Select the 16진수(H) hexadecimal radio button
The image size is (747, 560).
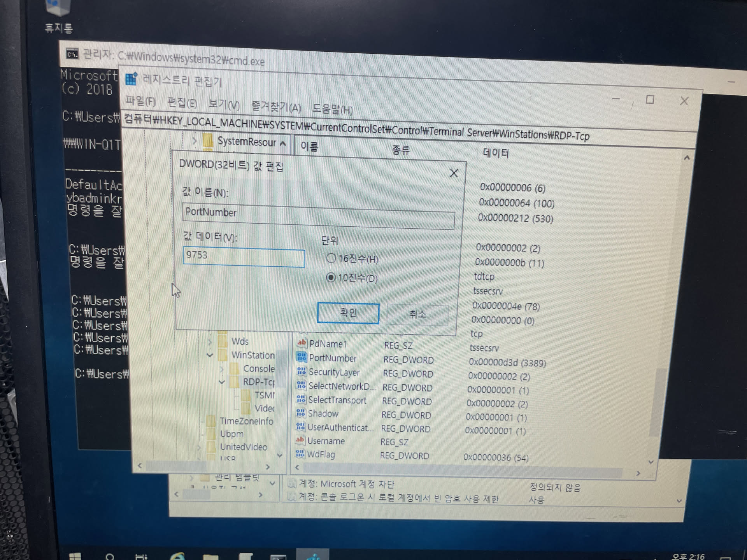[331, 258]
